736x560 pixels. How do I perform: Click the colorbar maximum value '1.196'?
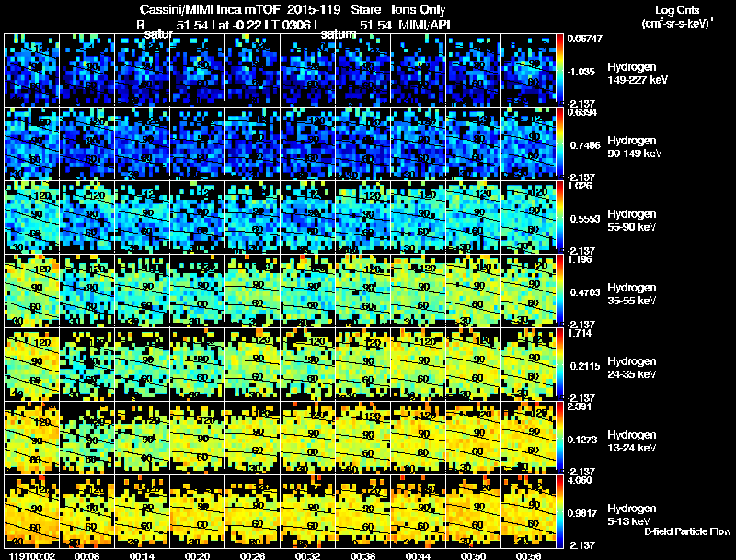(x=581, y=260)
